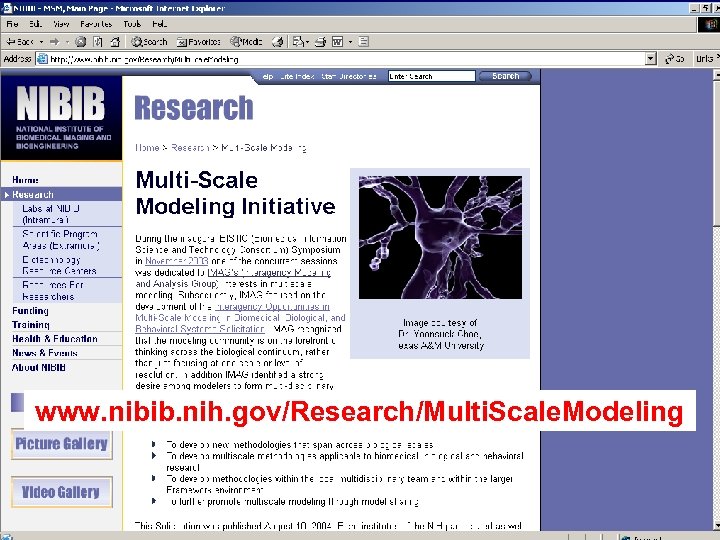This screenshot has width=720, height=540.
Task: Click the Forward arrow toolbar button
Action: coord(55,42)
